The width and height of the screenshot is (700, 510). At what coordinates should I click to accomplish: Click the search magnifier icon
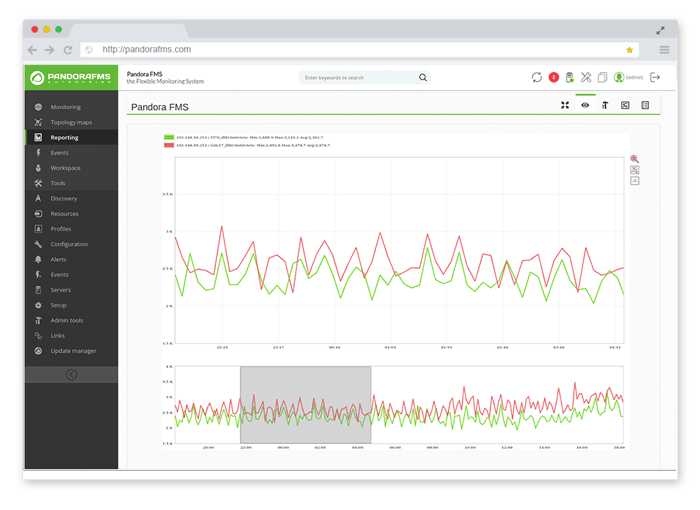[x=423, y=78]
